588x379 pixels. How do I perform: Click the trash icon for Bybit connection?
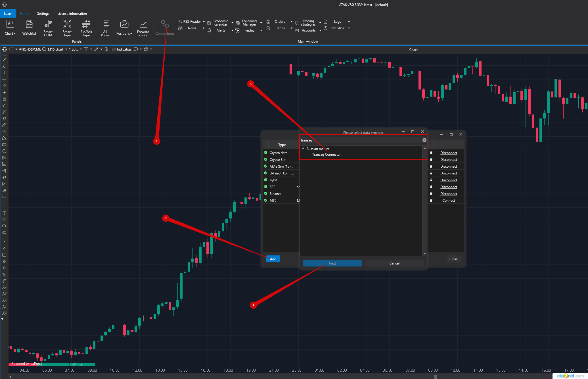pos(431,180)
